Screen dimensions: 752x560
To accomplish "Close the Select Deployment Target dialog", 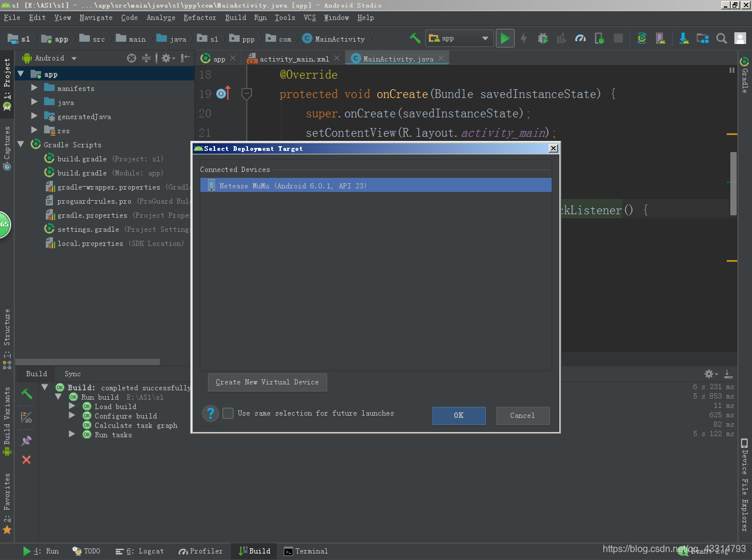I will click(553, 149).
